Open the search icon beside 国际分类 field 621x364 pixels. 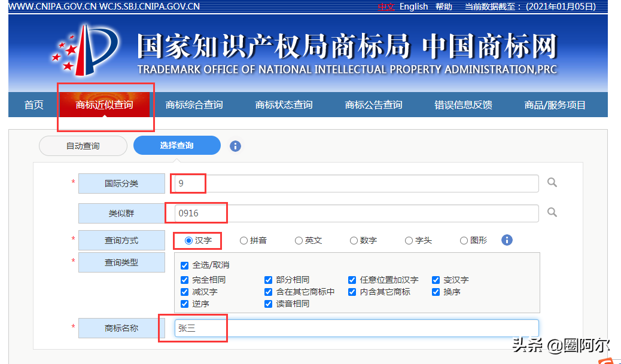[552, 182]
